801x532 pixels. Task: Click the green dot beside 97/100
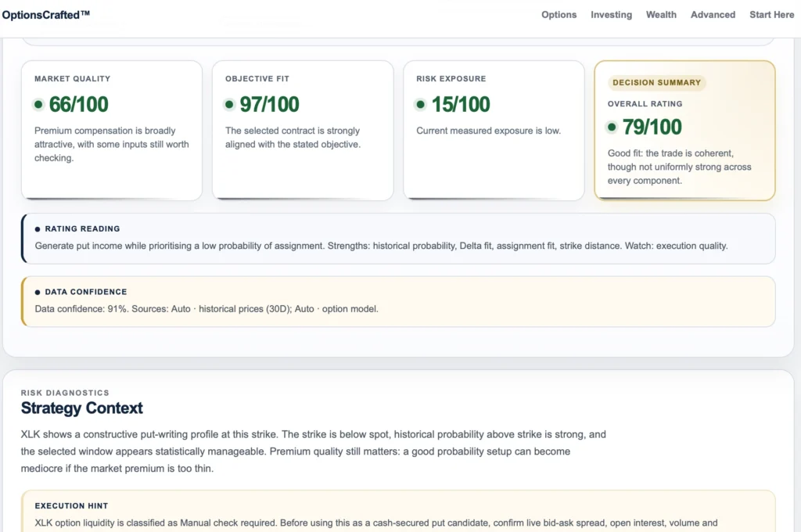(x=229, y=105)
